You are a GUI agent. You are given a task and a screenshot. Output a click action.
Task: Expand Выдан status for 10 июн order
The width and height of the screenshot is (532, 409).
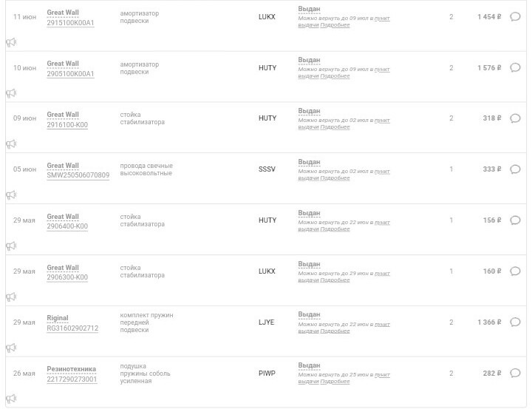tap(309, 60)
